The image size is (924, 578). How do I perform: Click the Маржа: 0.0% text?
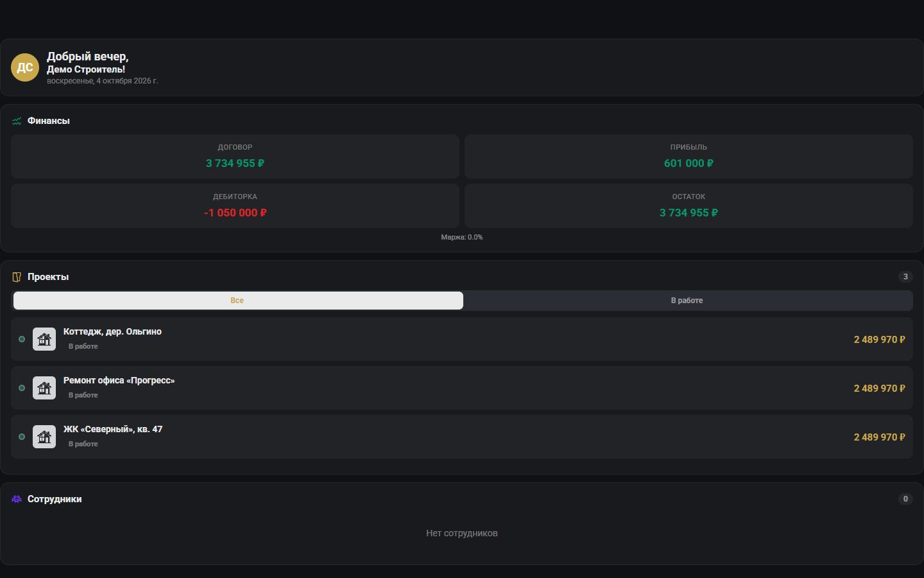click(x=462, y=237)
